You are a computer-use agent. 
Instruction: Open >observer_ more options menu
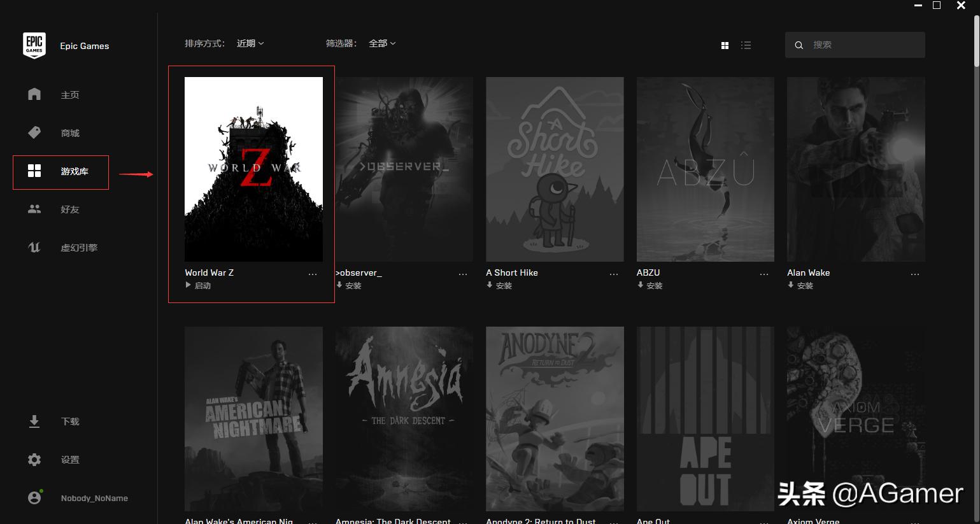point(463,274)
